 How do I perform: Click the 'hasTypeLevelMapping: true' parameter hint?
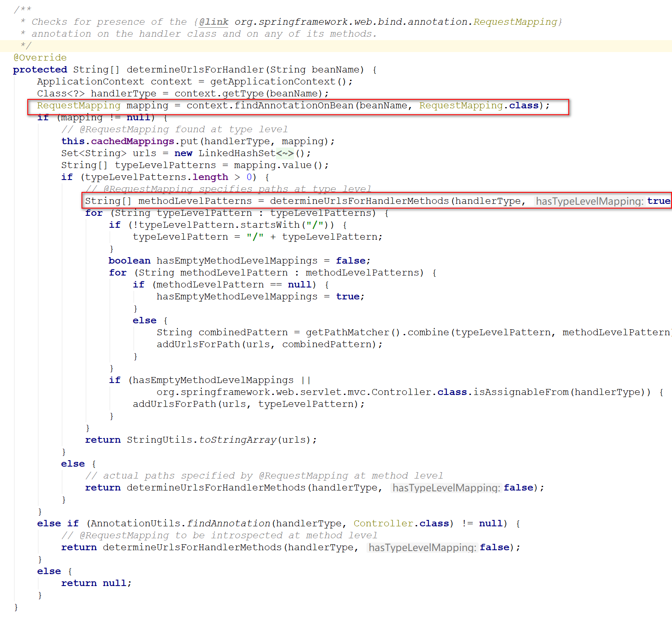point(603,201)
